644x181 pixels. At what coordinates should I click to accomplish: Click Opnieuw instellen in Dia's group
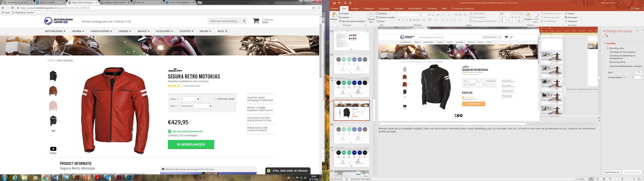(386, 17)
